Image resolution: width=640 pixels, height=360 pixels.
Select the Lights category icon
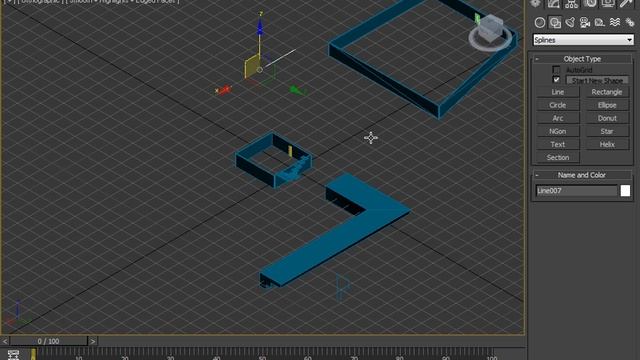pos(570,22)
